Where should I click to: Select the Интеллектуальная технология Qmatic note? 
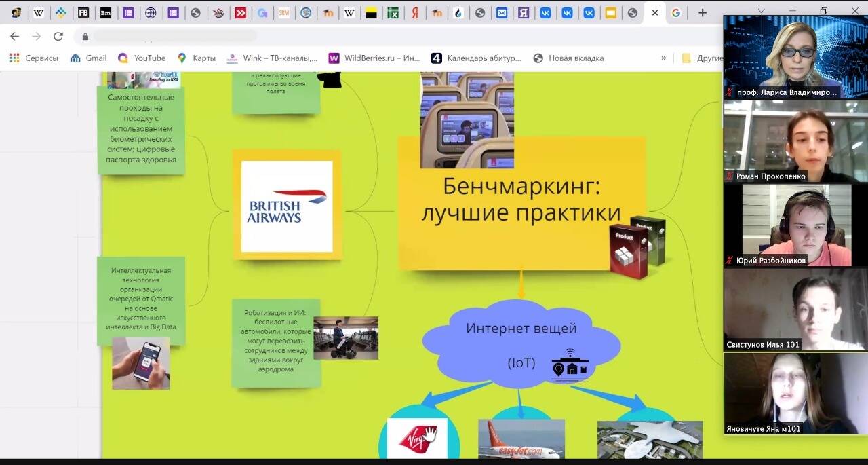point(141,299)
